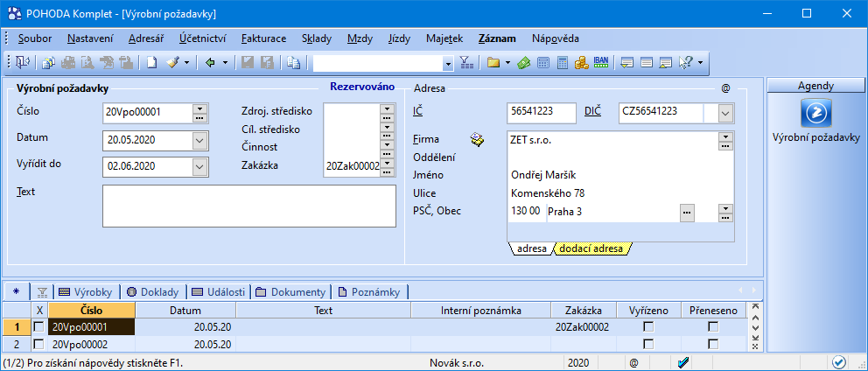Open the Účetnictví menu
Screen dimensions: 868x371
click(x=202, y=38)
